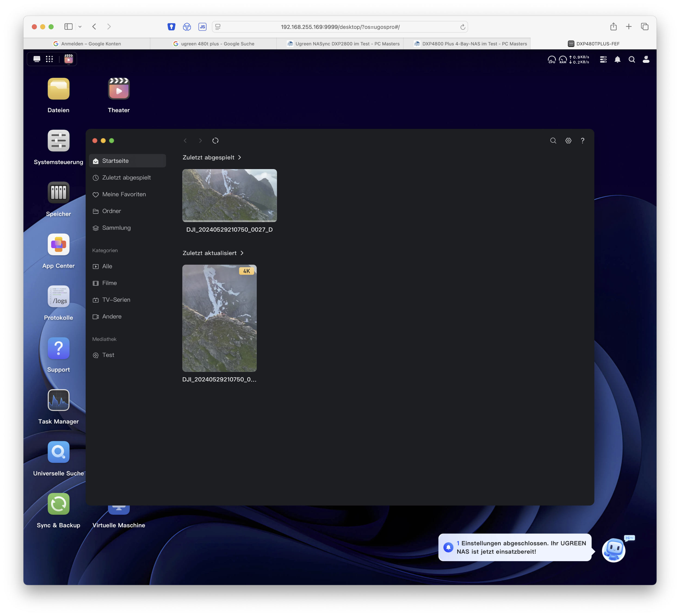
Task: Click the search icon in Theater window
Action: click(553, 141)
